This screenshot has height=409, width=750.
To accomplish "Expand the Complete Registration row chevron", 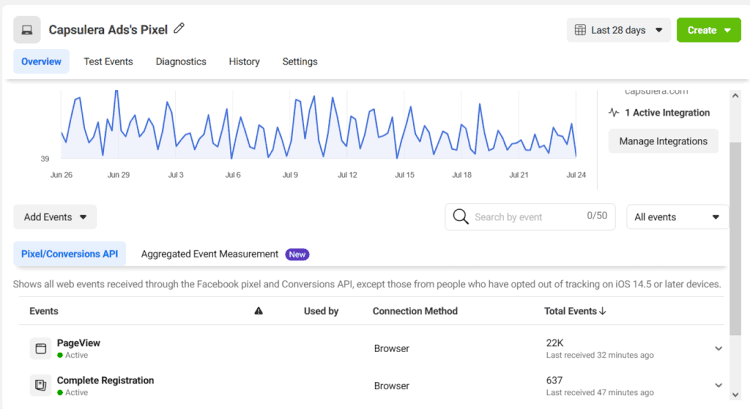I will point(718,385).
